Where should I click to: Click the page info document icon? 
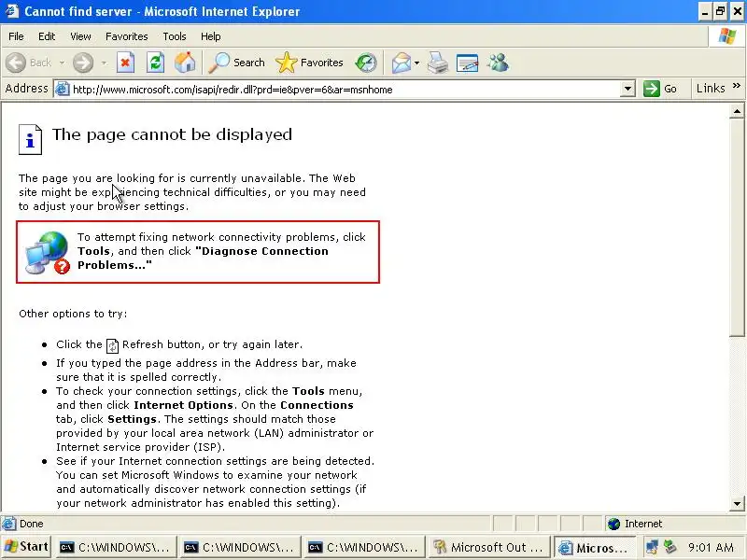30,139
